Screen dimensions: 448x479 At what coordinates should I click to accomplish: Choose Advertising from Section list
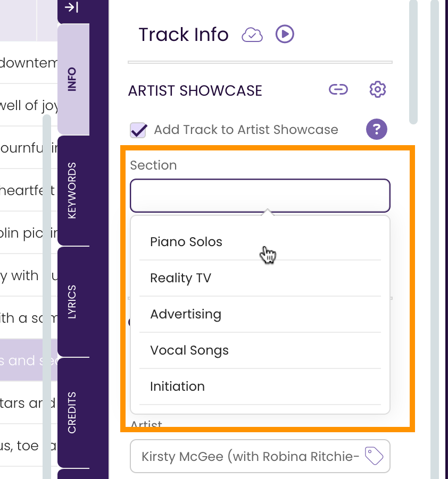pos(260,314)
